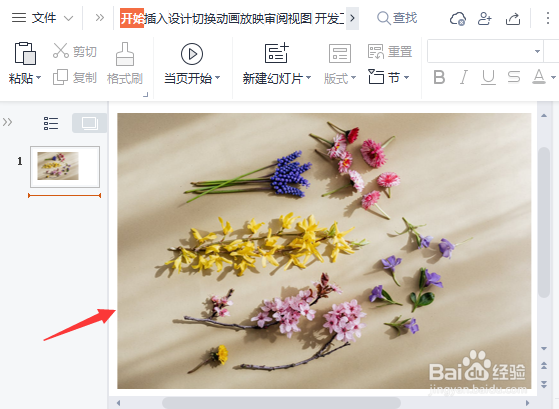Select slide 1 thumbnail
Screen dimensions: 559x409
click(65, 167)
